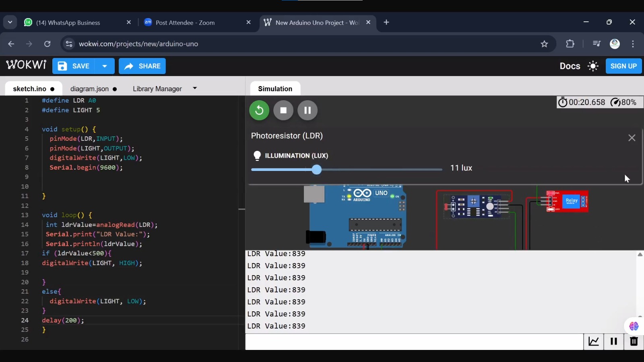Open browser extensions puzzle icon

pos(570,44)
